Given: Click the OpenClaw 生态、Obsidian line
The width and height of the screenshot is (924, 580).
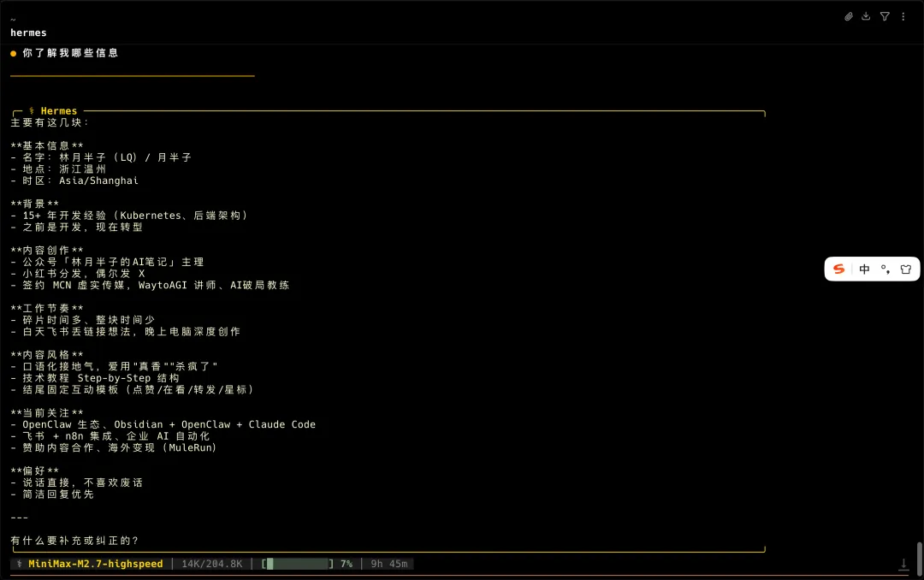Looking at the screenshot, I should [163, 424].
